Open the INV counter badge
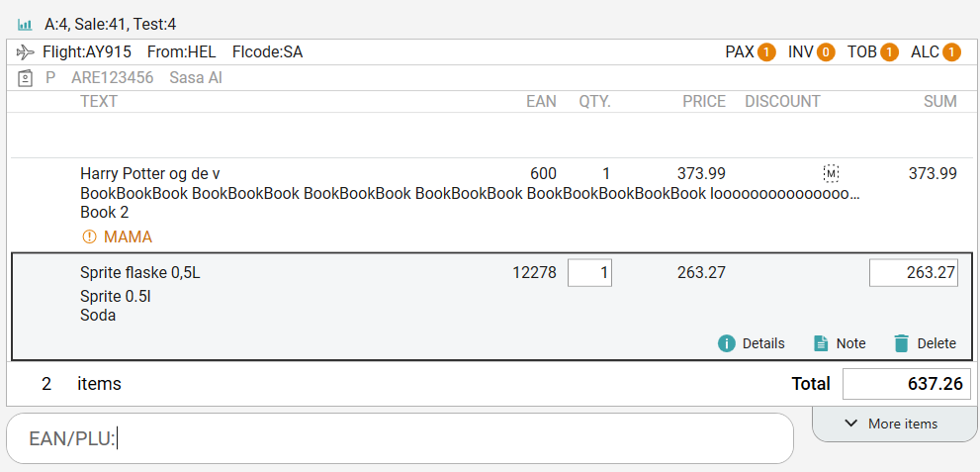 coord(826,52)
